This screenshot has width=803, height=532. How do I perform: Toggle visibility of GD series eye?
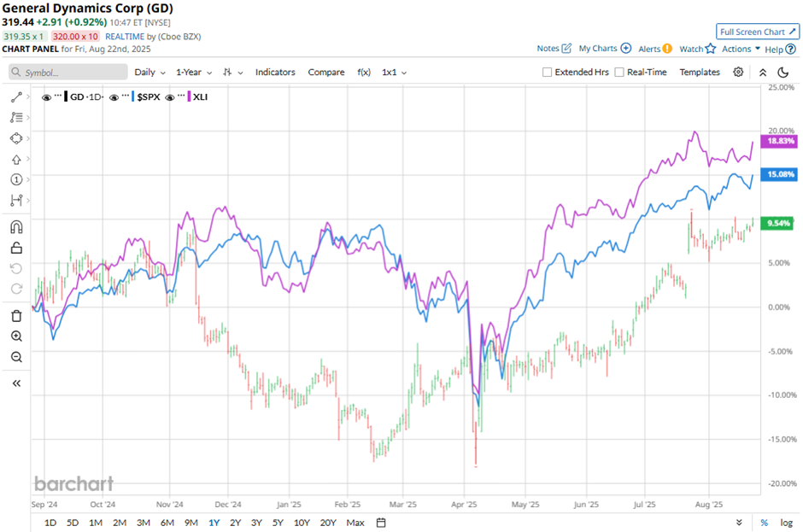(x=47, y=97)
